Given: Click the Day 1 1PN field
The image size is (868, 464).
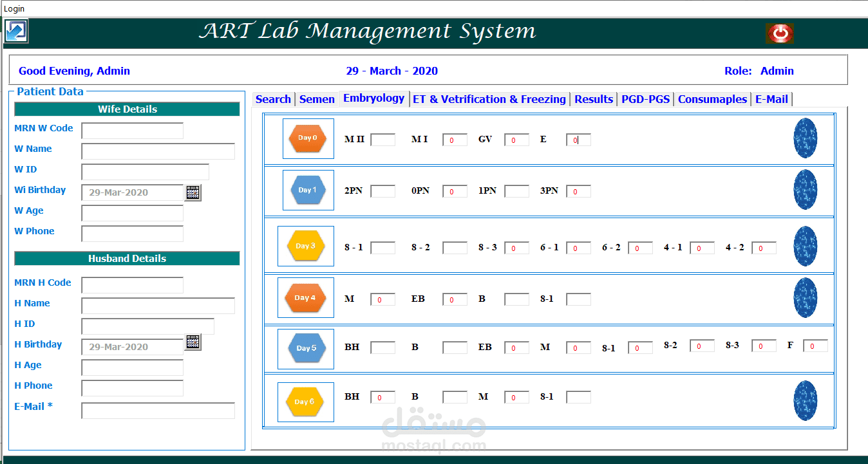Looking at the screenshot, I should click(517, 191).
